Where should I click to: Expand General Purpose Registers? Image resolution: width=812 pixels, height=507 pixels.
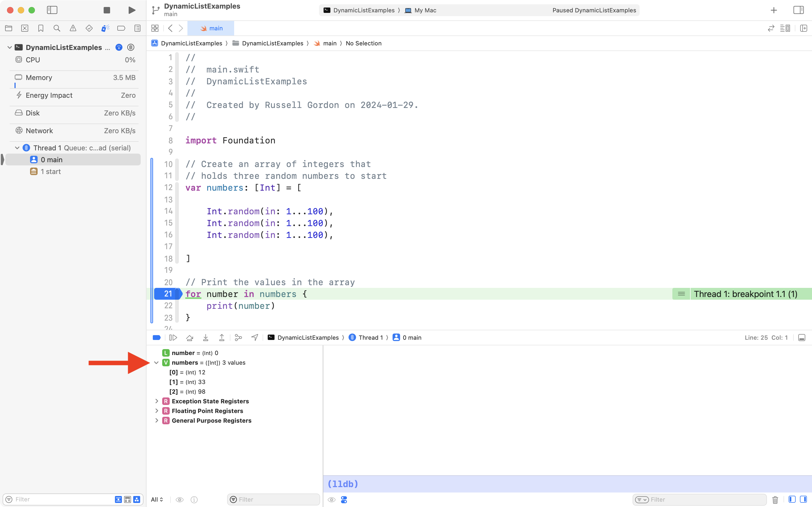click(156, 421)
